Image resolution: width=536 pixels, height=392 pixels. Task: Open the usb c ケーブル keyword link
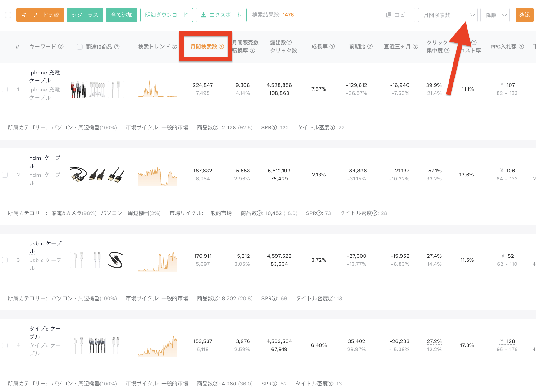pyautogui.click(x=46, y=247)
